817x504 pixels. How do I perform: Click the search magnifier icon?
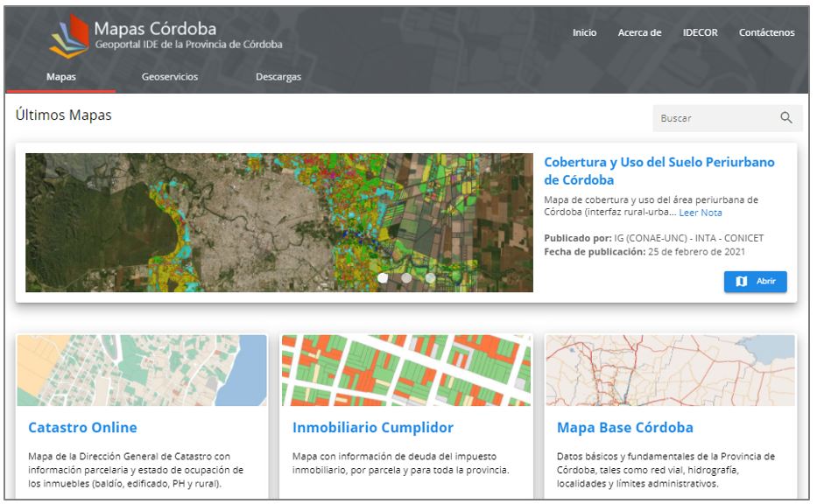tap(785, 117)
